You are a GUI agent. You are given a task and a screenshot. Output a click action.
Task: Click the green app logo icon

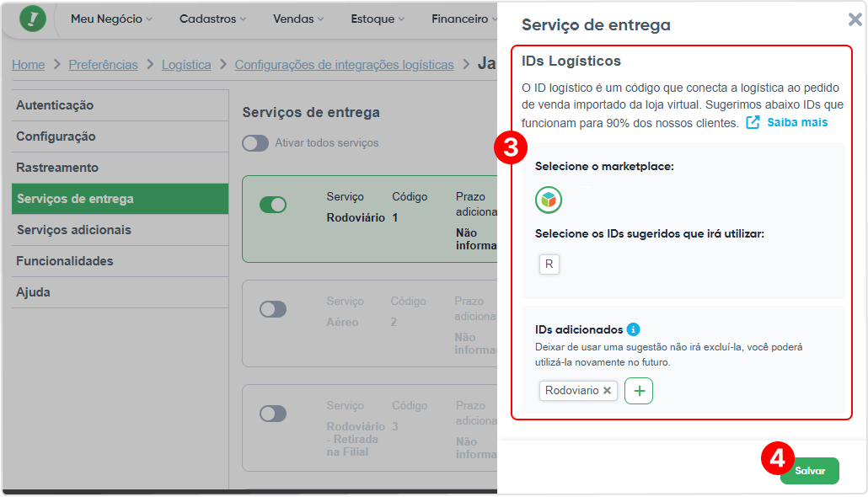(33, 19)
